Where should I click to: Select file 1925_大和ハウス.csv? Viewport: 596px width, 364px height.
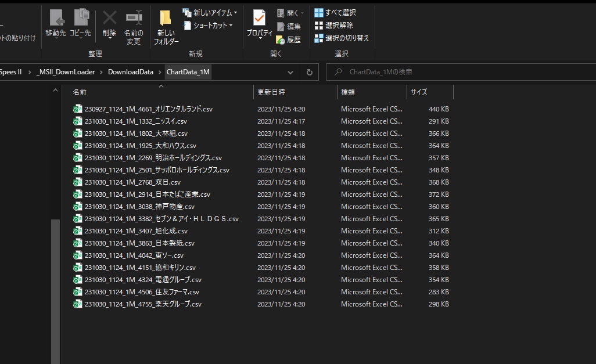click(x=141, y=146)
